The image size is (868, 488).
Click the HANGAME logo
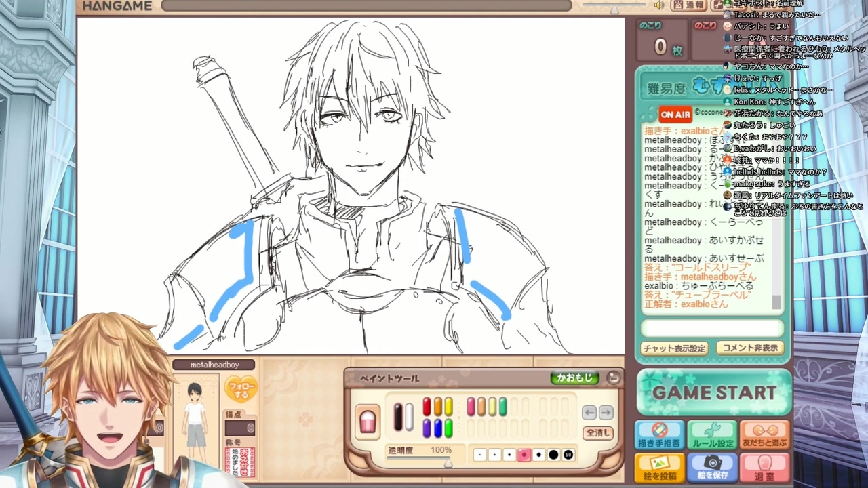117,7
